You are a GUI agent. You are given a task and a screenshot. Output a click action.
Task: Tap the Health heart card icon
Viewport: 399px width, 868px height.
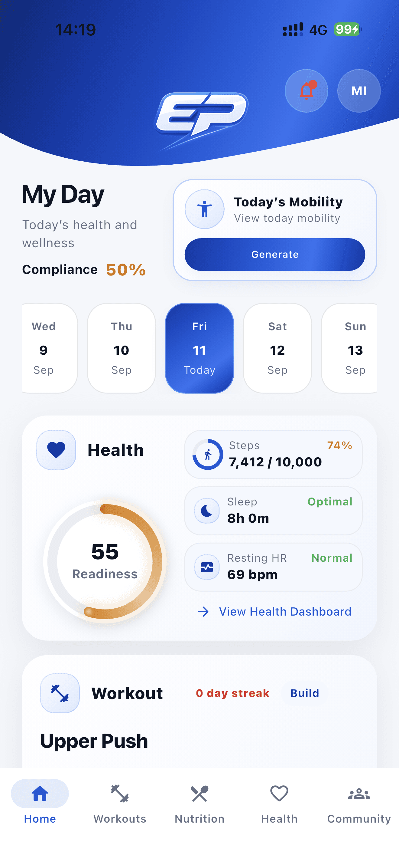tap(56, 450)
